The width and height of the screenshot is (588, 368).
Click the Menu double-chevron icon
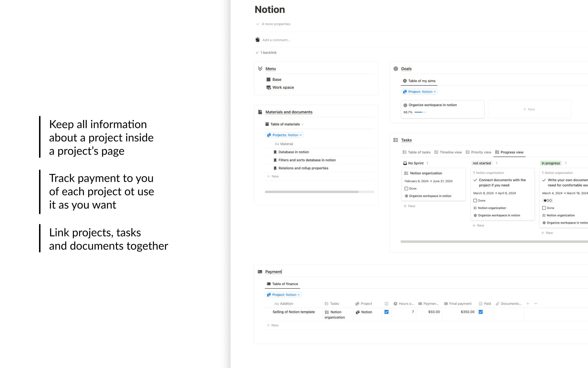(261, 68)
